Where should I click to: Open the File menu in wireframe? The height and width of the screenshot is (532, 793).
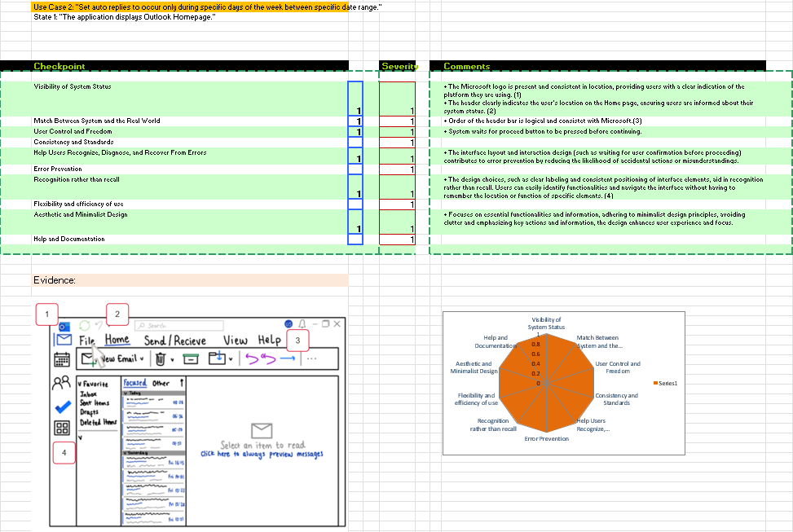click(87, 341)
